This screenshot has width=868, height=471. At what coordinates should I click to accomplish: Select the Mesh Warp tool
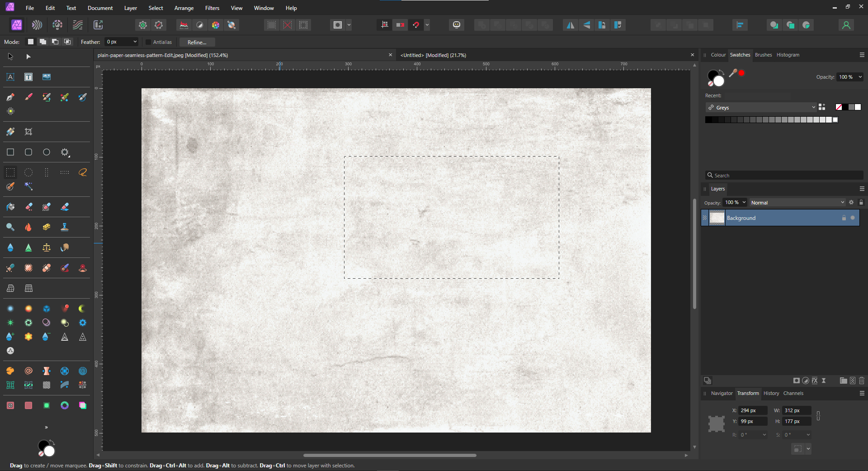[x=10, y=288]
